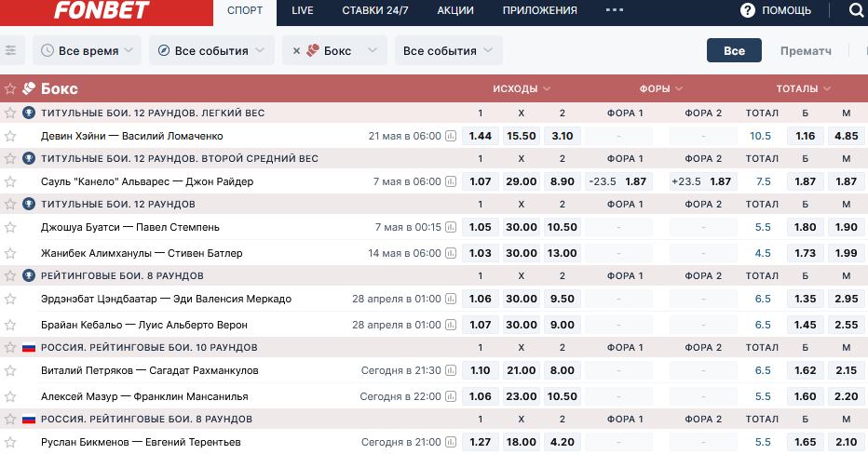Bet total under 2.55 for Кебальо — Верон
Screen dimensions: 868x454
point(847,325)
